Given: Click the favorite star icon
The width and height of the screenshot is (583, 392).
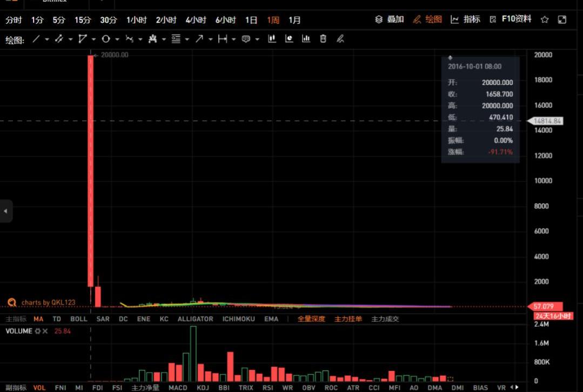Looking at the screenshot, I should click(545, 19).
